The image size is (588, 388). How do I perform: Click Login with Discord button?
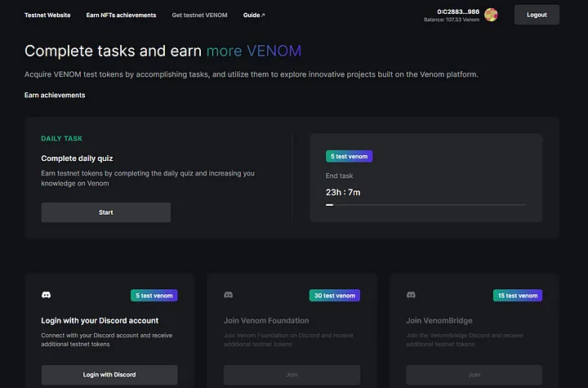[109, 375]
